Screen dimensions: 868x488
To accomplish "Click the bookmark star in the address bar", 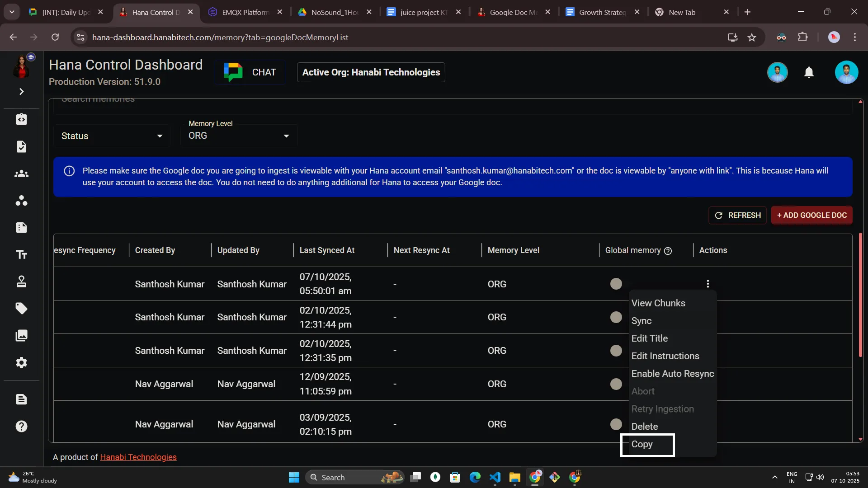I will point(752,37).
